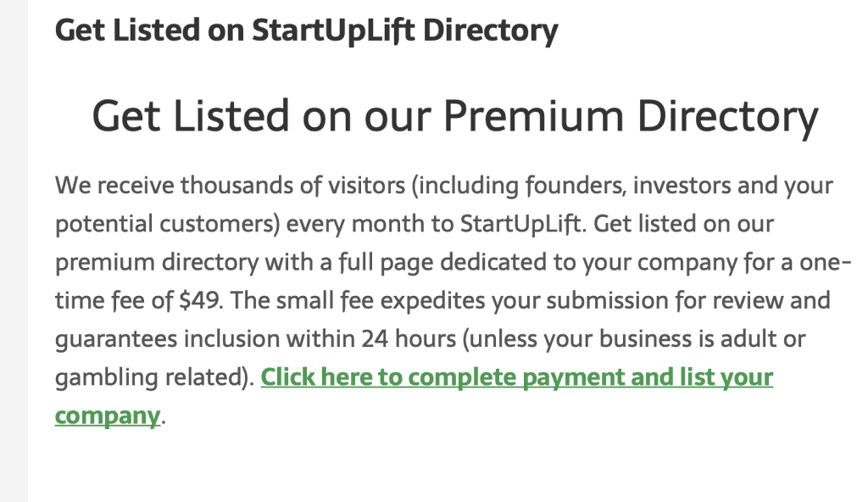Click the 'Get Listed on our Premium Directory' heading
This screenshot has width=868, height=502.
coord(454,116)
